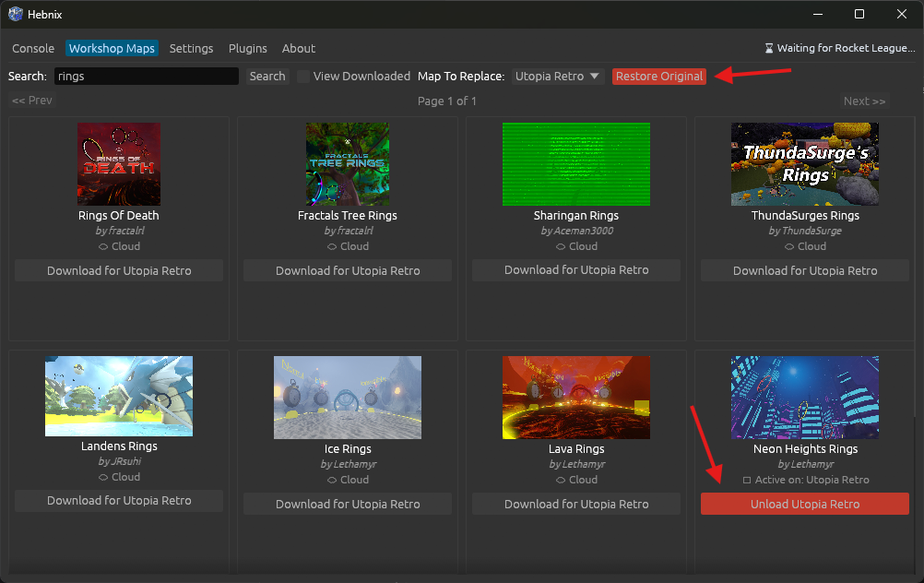
Task: Select the Fractals Tree Rings thumbnail
Action: [348, 164]
